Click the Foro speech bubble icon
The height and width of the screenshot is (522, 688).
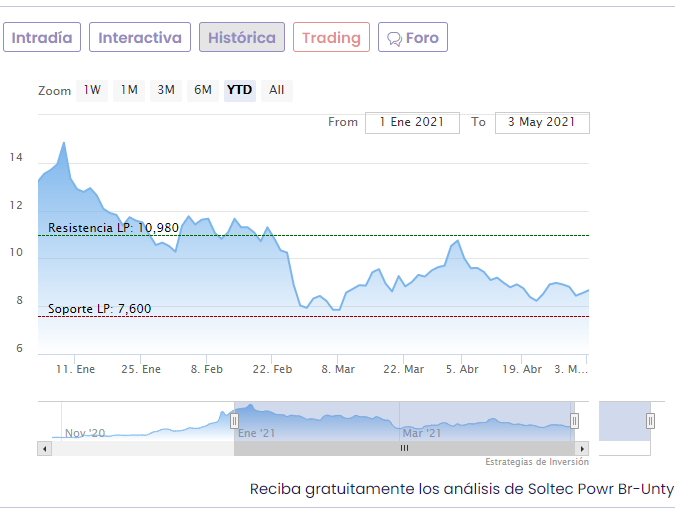395,39
